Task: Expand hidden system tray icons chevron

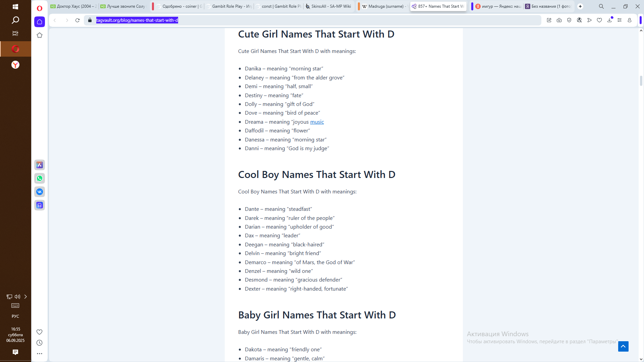Action: [x=25, y=297]
